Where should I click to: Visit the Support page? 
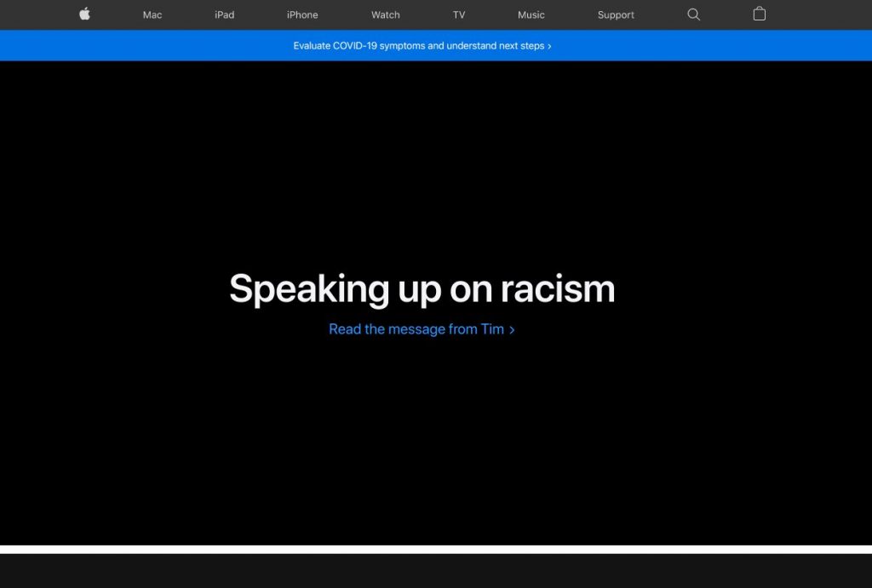[x=616, y=14]
